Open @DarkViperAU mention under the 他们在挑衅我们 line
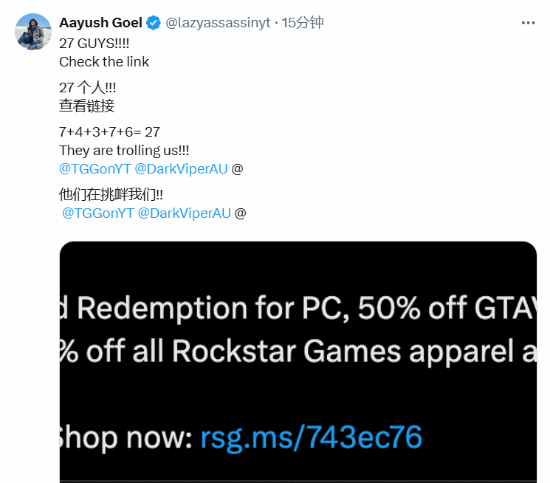The width and height of the screenshot is (550, 483). [184, 213]
